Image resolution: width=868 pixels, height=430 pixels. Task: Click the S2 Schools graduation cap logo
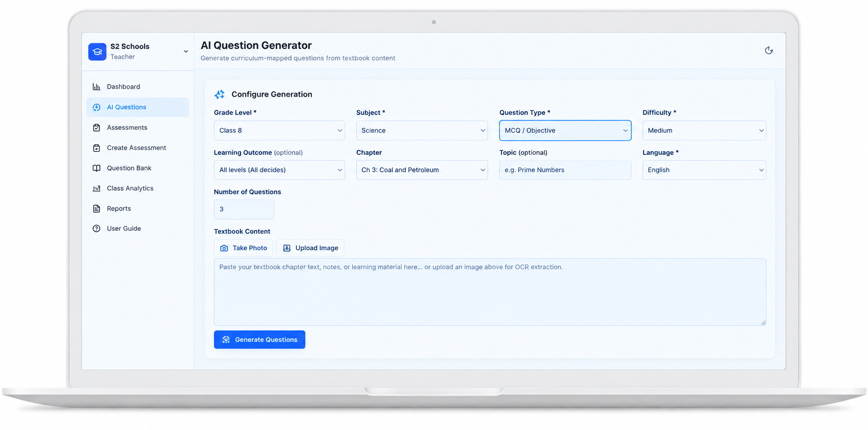pos(97,52)
